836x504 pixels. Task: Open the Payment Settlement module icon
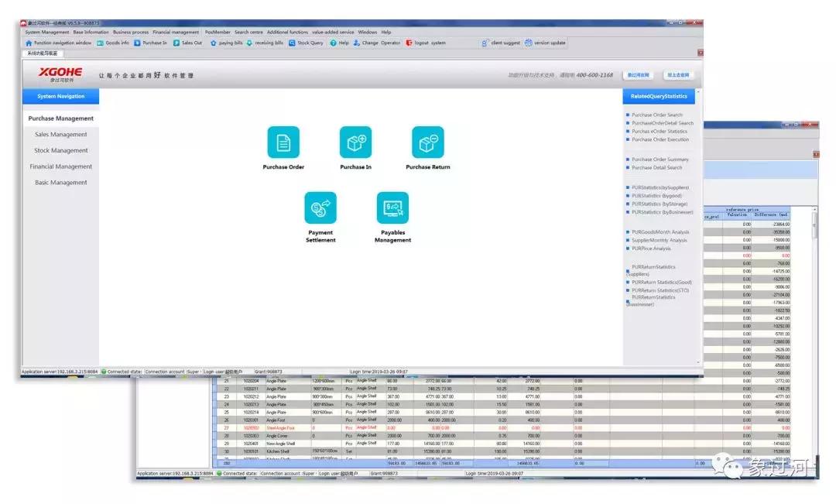320,208
